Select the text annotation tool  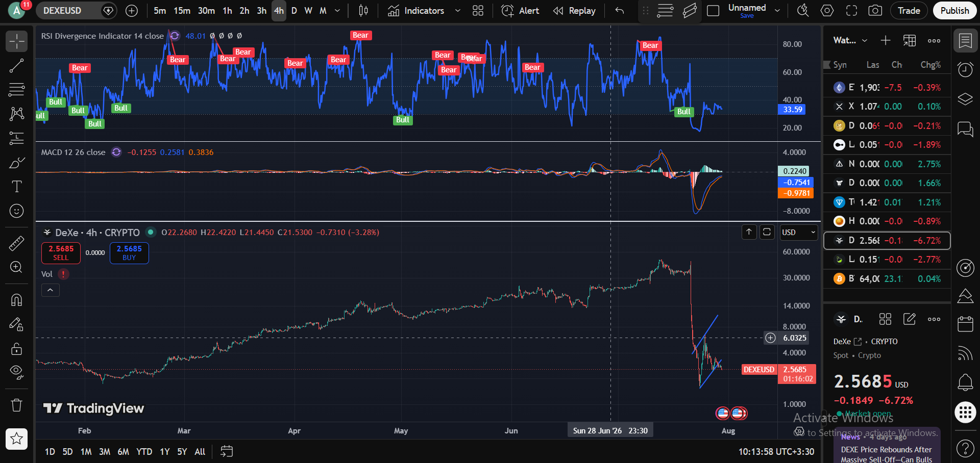(x=16, y=187)
